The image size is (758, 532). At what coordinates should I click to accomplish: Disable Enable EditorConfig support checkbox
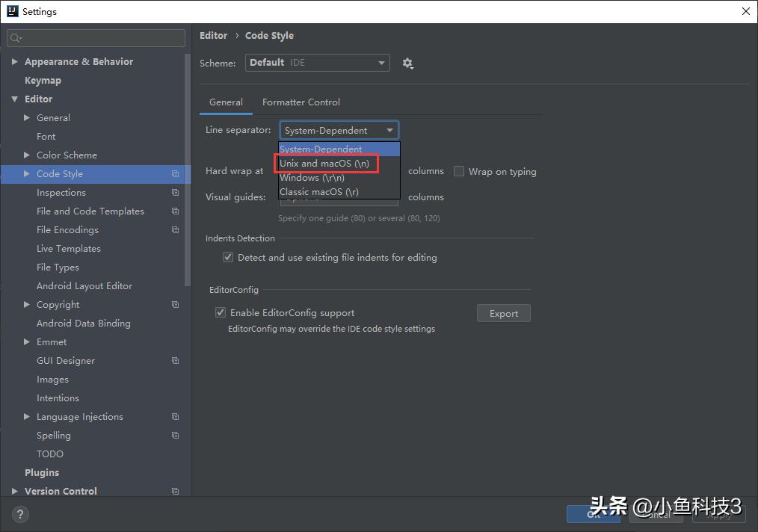[221, 312]
